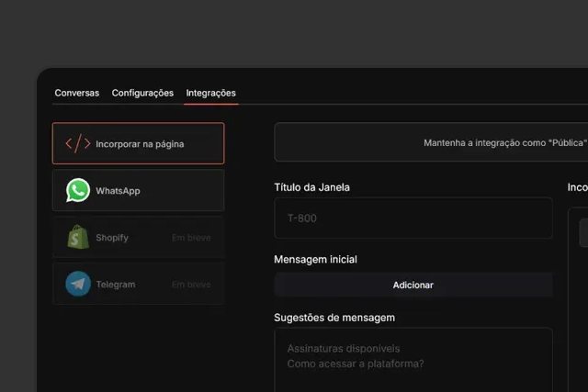
Task: Focus the Título da Janela input field
Action: pos(413,218)
